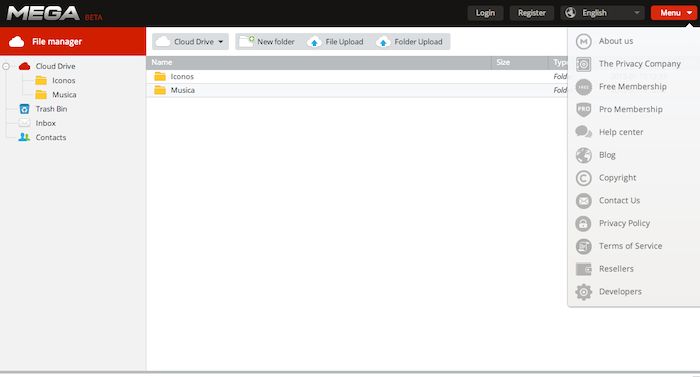Sort by Name column header
The image size is (700, 377).
tap(319, 63)
